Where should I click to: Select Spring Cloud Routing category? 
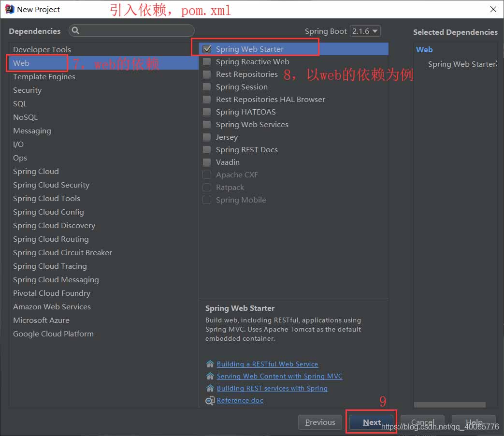103,239
